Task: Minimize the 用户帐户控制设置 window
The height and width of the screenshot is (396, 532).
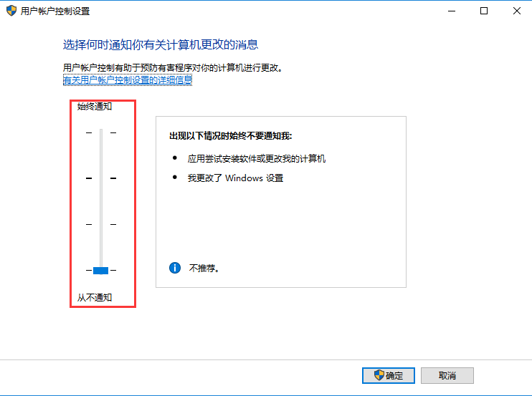Action: 452,11
